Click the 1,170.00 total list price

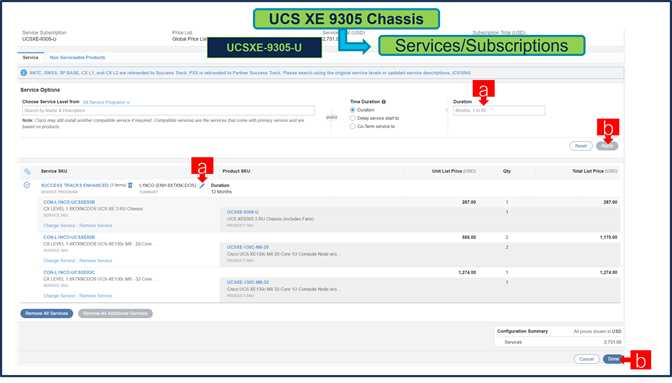click(609, 237)
